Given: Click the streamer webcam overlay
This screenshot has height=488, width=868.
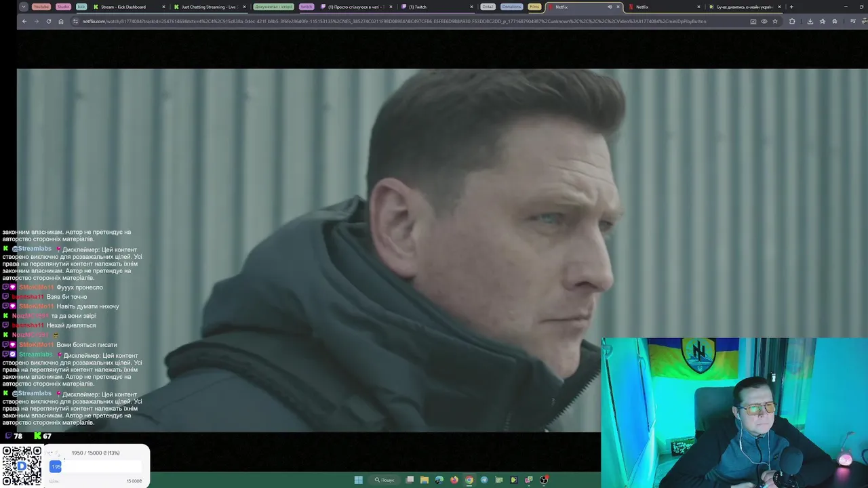Looking at the screenshot, I should pos(734,413).
